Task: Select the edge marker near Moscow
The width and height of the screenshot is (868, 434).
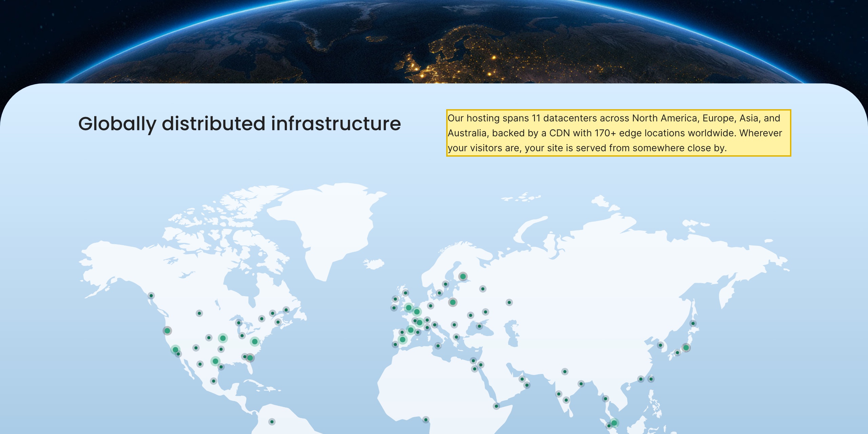Action: 483,289
